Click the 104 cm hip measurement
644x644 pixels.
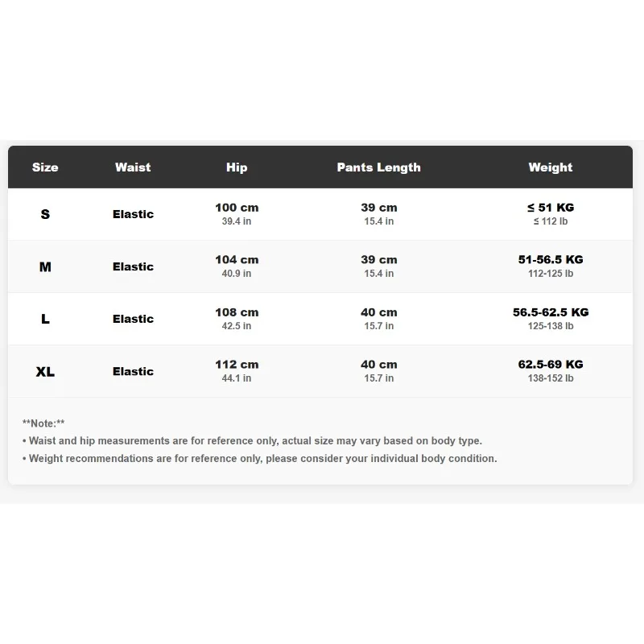click(237, 259)
